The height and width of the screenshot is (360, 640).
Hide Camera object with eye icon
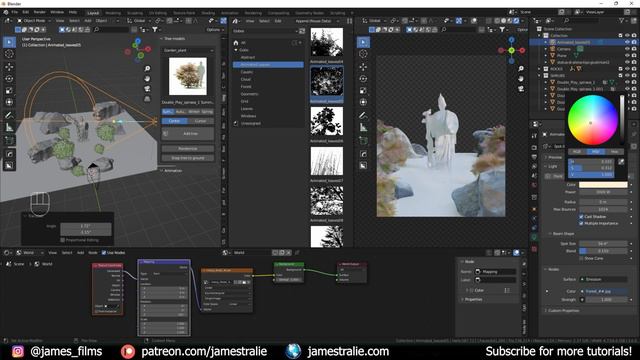point(627,49)
